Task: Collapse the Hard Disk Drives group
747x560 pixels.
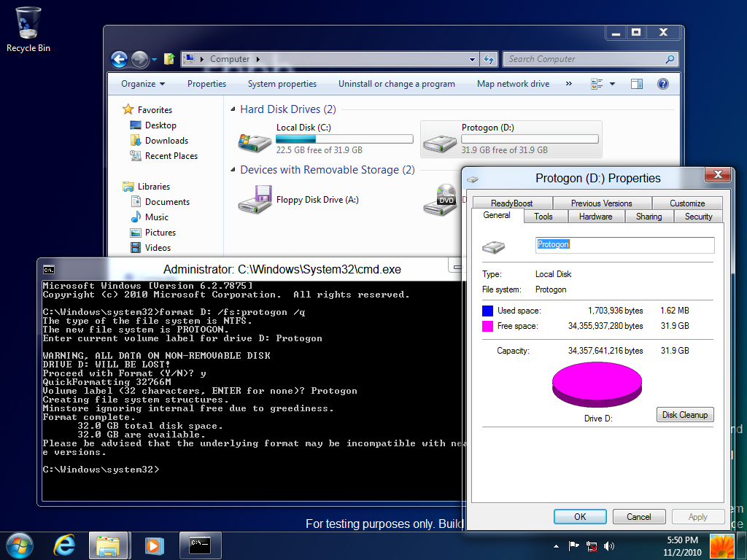Action: tap(233, 109)
